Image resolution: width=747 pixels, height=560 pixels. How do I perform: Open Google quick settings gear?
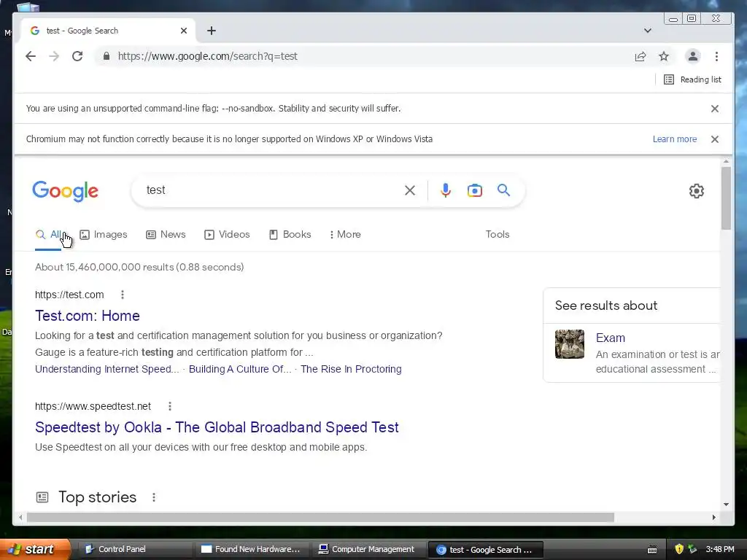(697, 191)
